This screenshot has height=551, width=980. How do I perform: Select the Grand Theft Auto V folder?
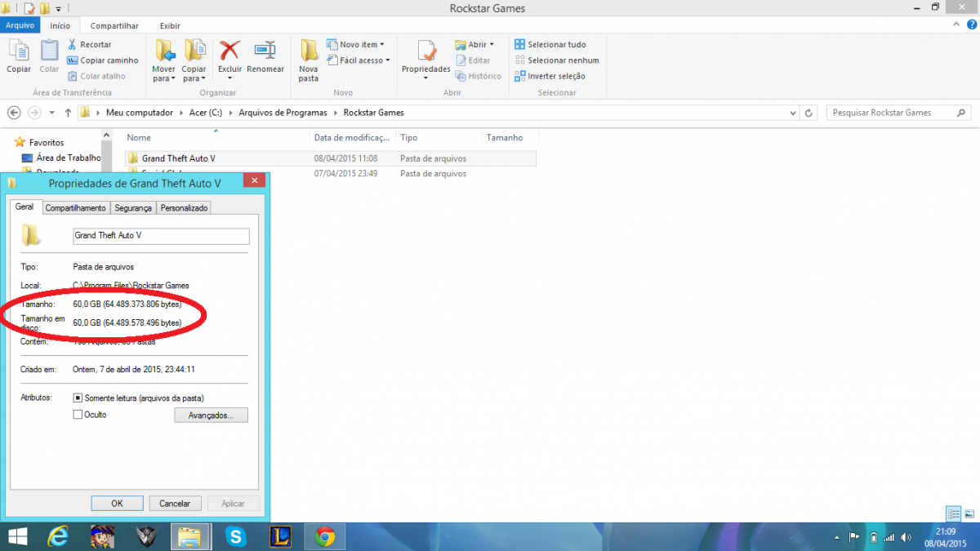tap(331, 158)
